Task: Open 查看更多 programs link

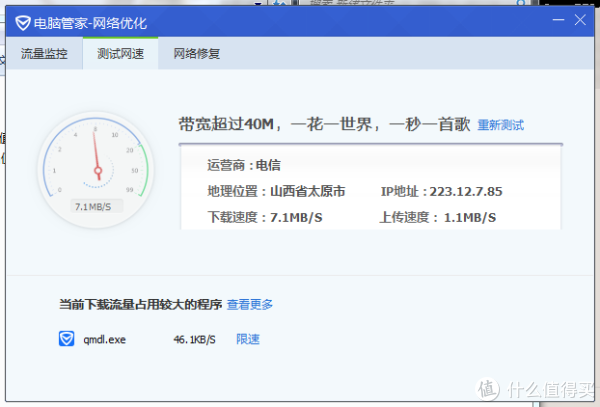Action: coord(250,304)
